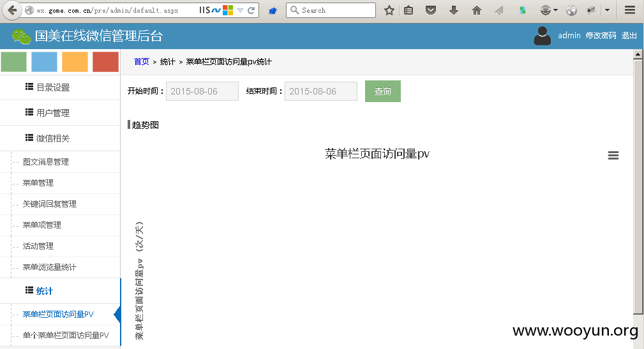Click the globe extension icon in toolbar
The image size is (644, 349).
(x=571, y=10)
